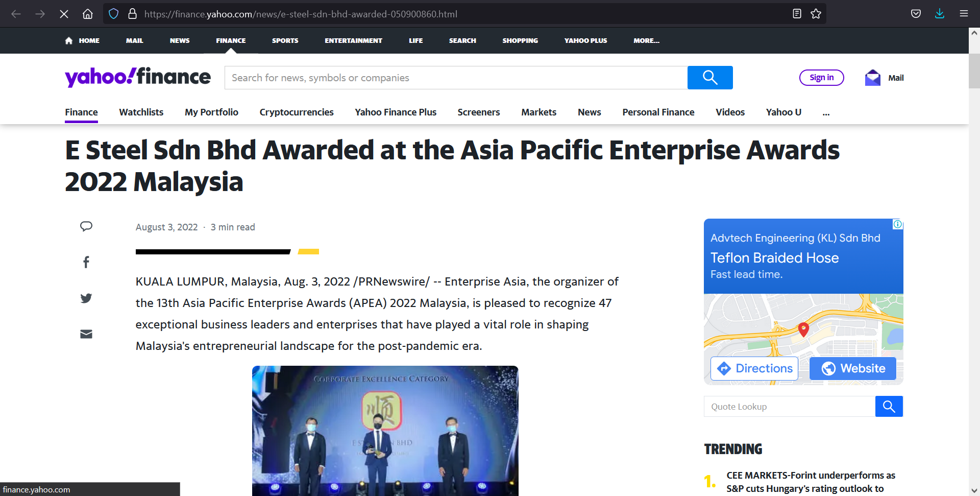Click the browser back arrow
The image size is (980, 496).
[16, 14]
